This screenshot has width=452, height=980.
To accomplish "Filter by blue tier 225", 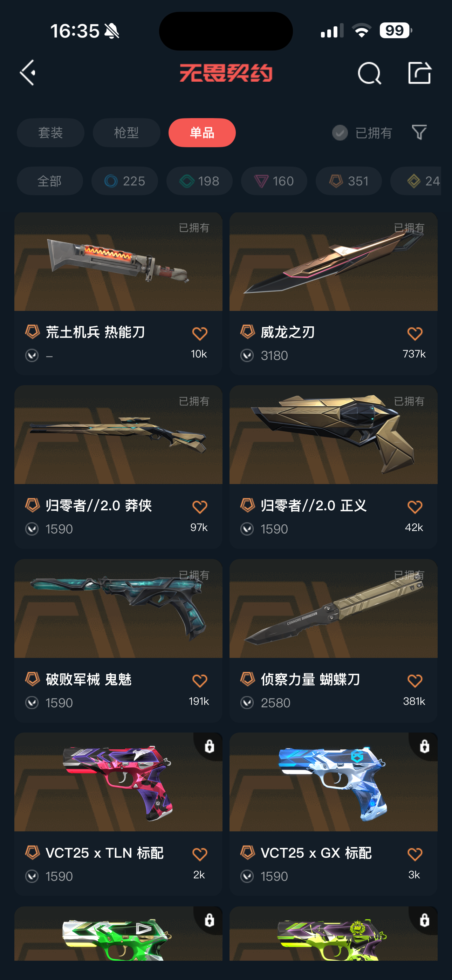I will (x=124, y=181).
